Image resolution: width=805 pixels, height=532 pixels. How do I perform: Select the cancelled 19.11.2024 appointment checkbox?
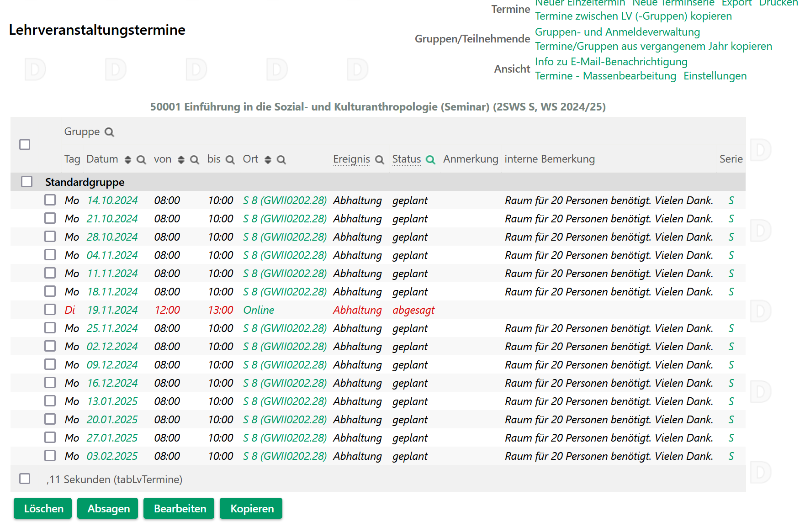click(x=50, y=310)
